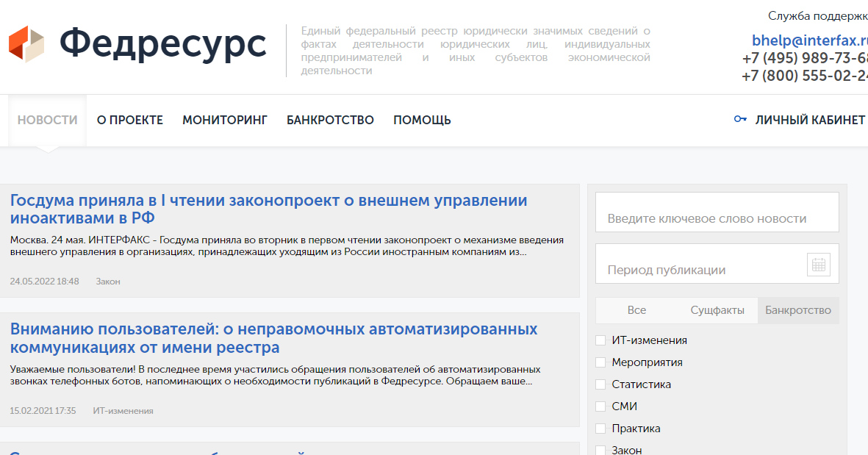Open the calendar date picker icon
The height and width of the screenshot is (455, 868).
(x=819, y=265)
